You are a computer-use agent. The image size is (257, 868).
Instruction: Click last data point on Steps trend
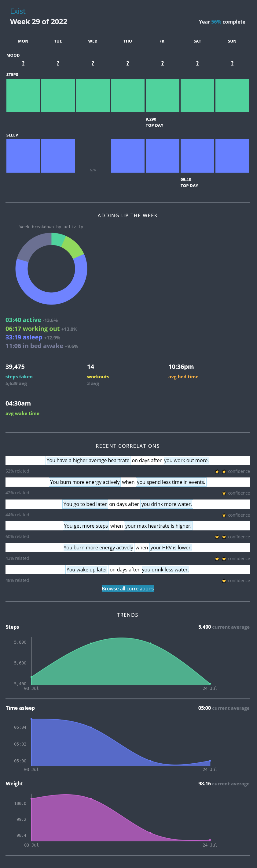pos(210,684)
